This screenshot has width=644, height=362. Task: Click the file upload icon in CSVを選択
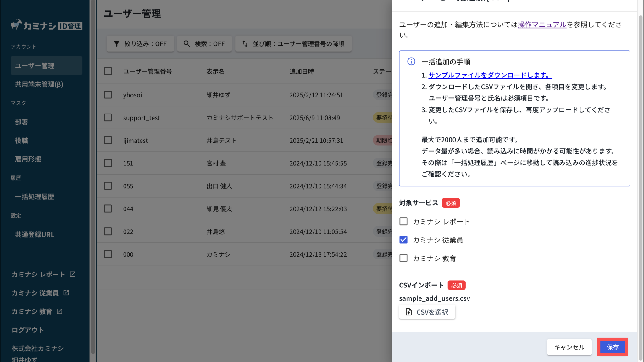408,312
